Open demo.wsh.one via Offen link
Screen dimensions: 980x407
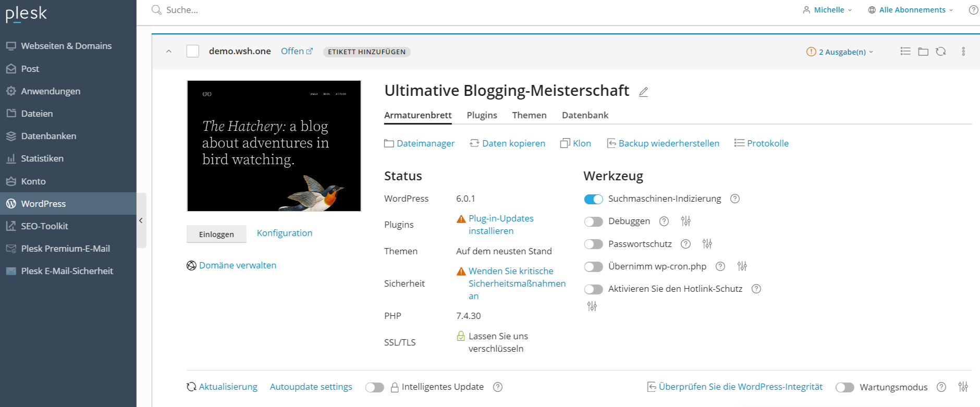(297, 51)
